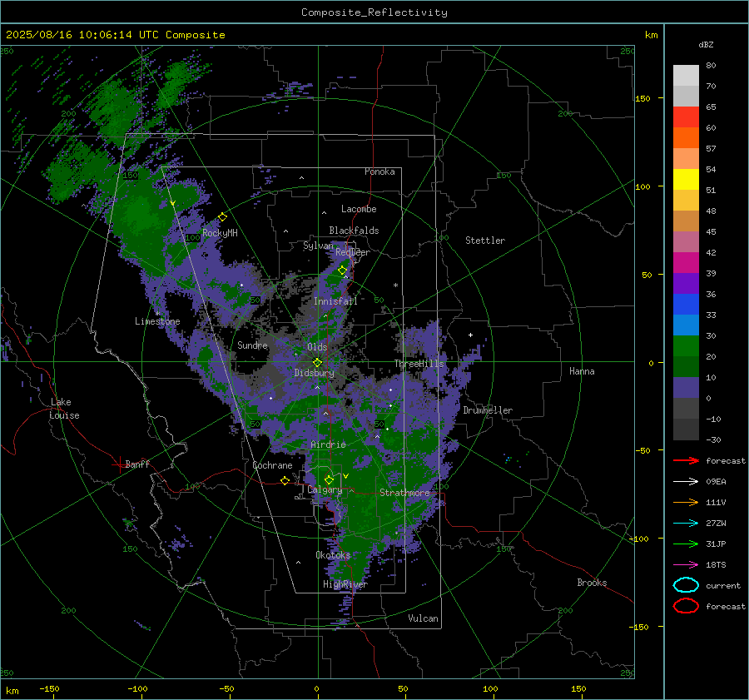The image size is (749, 700).
Task: Select the magenta 18TS arrow icon
Action: tap(686, 565)
